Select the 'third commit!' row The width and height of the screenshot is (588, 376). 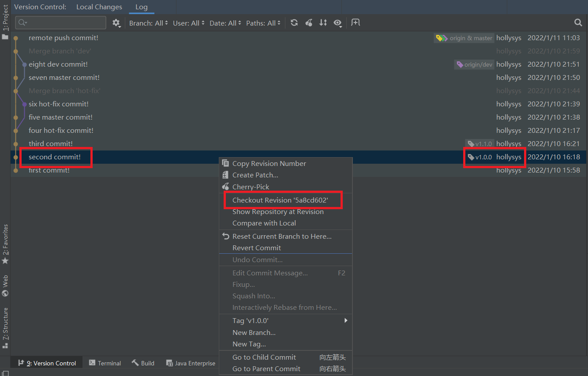299,144
